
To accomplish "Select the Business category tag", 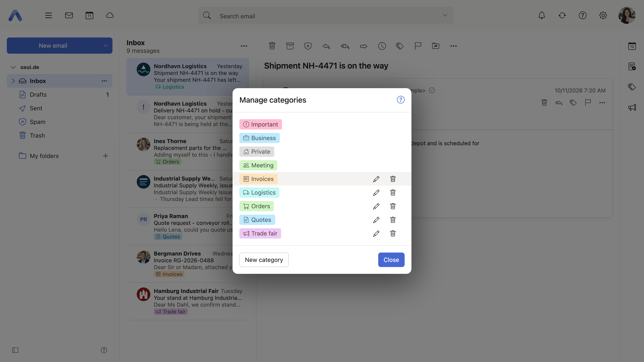I will pos(259,138).
